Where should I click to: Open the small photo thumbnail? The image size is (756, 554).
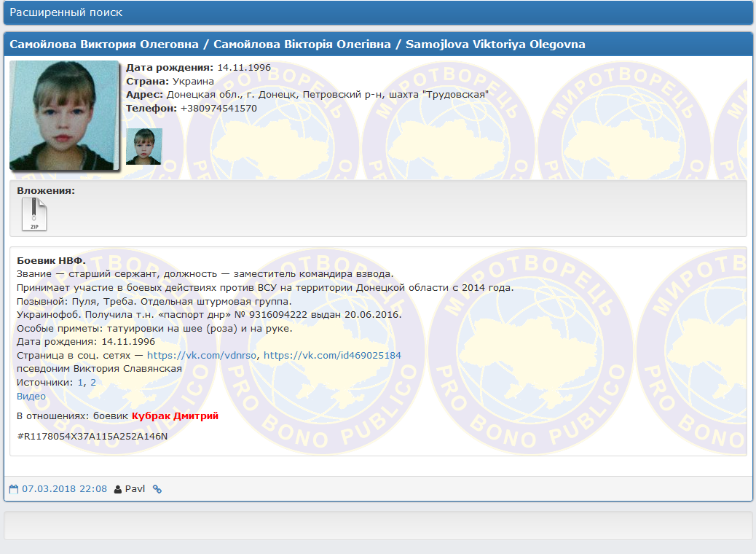pos(143,147)
